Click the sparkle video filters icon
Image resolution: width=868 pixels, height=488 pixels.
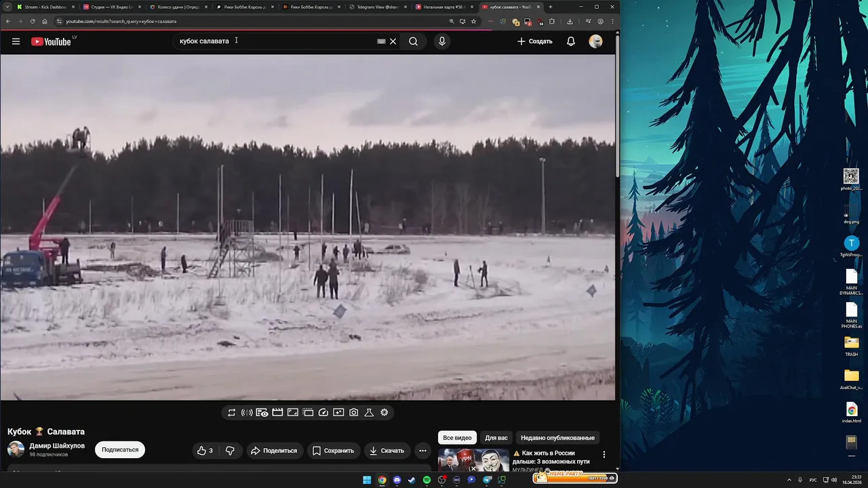pyautogui.click(x=338, y=412)
